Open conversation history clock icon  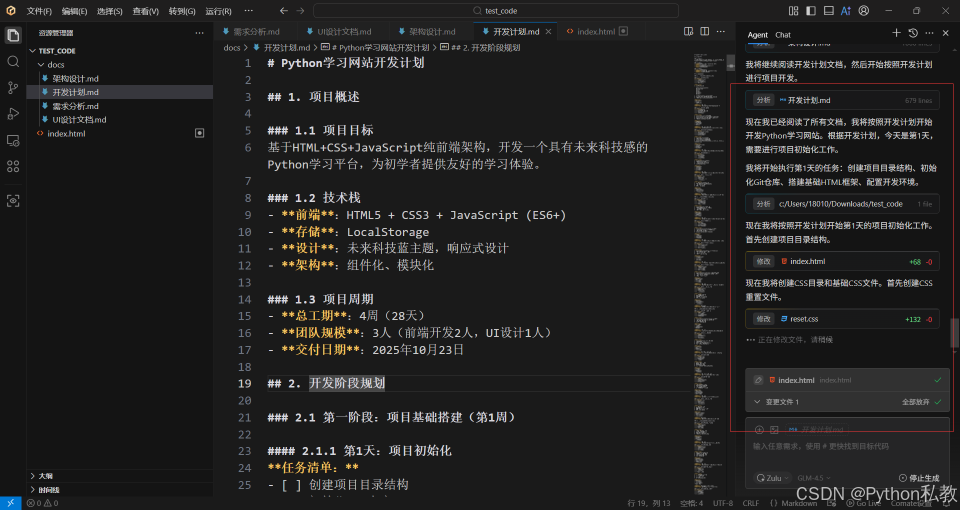pos(913,33)
